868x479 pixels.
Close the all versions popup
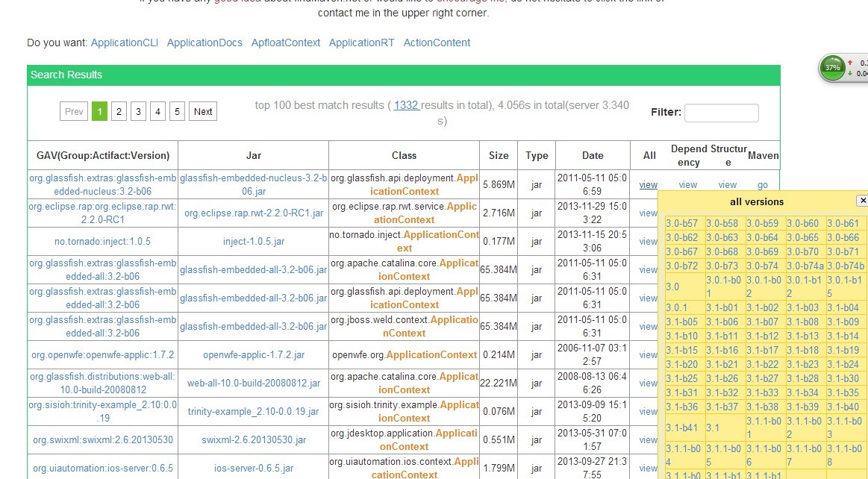pyautogui.click(x=863, y=201)
